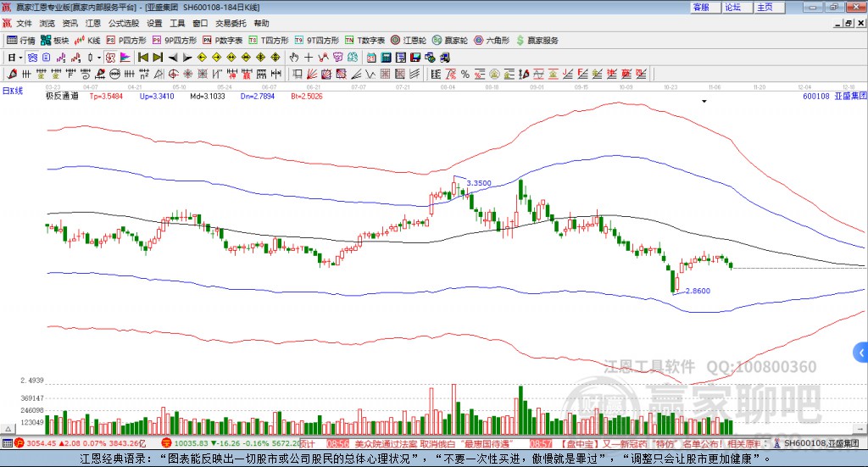This screenshot has height=467, width=868.
Task: Open the 行情 quotes view
Action: click(x=21, y=40)
